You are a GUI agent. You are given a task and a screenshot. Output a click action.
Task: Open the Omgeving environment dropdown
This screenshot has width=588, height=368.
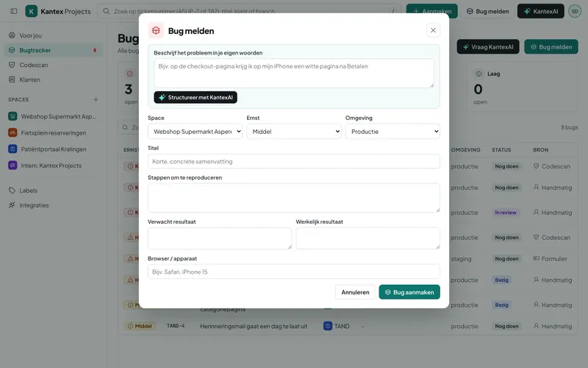[392, 132]
